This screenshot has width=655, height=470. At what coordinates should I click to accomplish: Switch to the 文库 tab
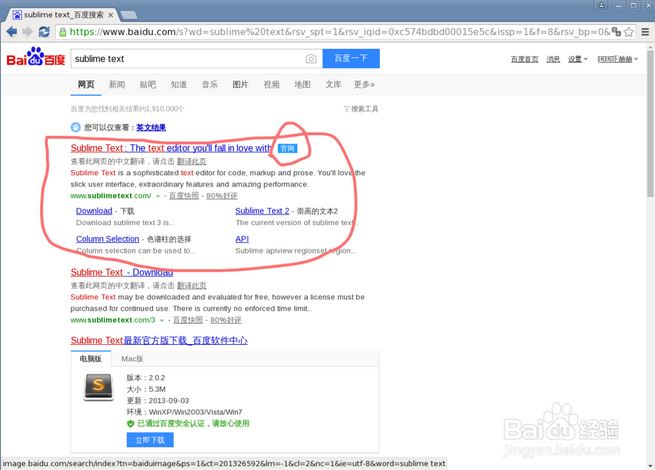click(x=333, y=84)
